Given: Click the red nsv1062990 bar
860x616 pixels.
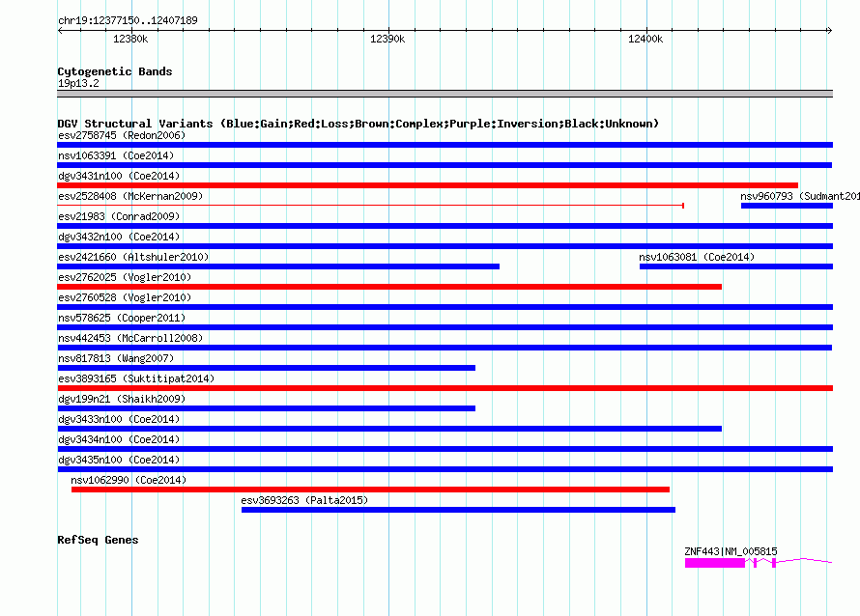Looking at the screenshot, I should (x=370, y=490).
